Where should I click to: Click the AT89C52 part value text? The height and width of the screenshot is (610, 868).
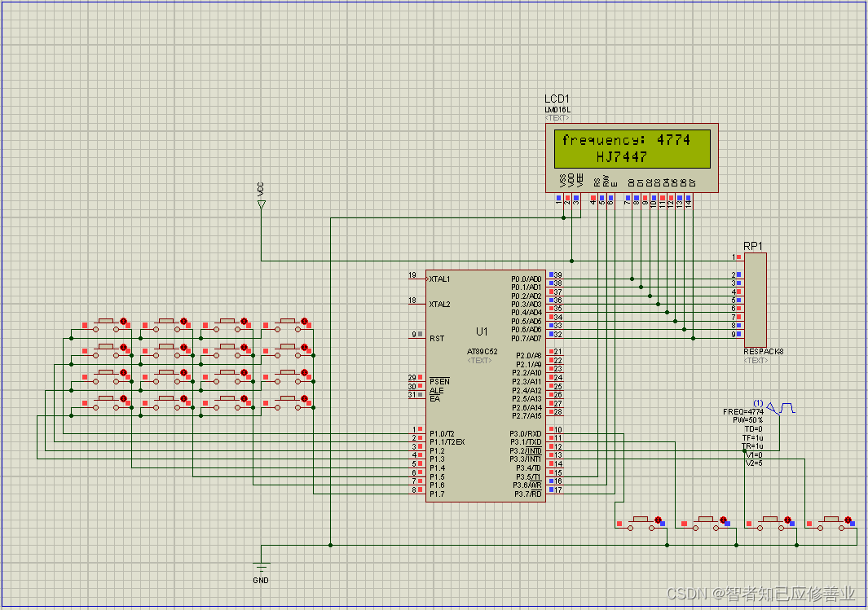482,352
